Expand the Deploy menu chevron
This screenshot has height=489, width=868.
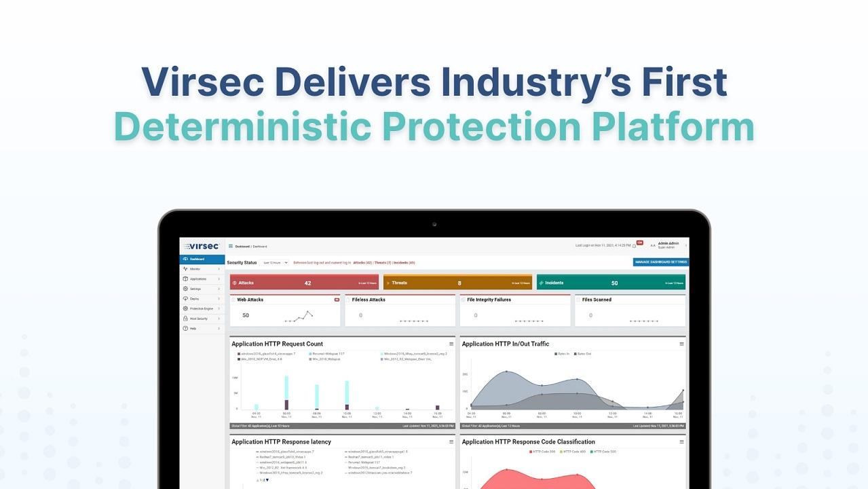click(x=219, y=298)
